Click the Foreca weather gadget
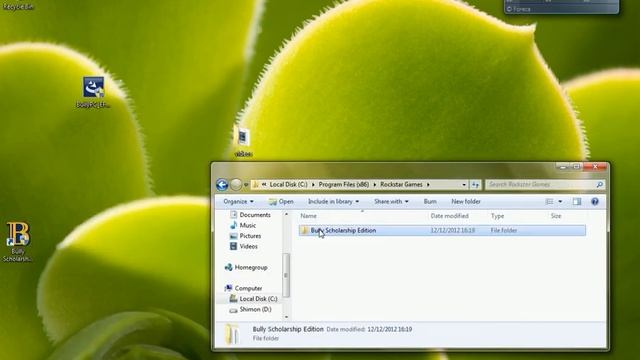This screenshot has width=640, height=360. [x=561, y=7]
